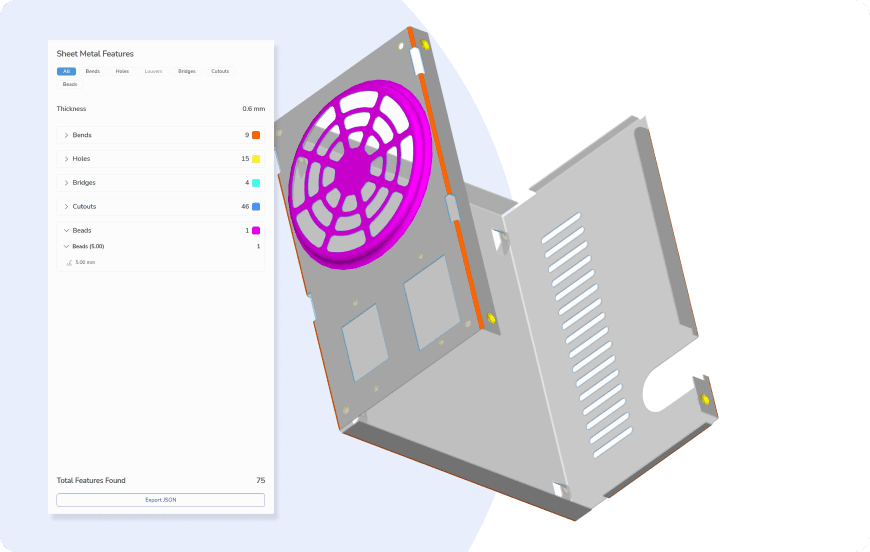Click the blue Cutouts color swatch
Image resolution: width=870 pixels, height=552 pixels.
[256, 206]
